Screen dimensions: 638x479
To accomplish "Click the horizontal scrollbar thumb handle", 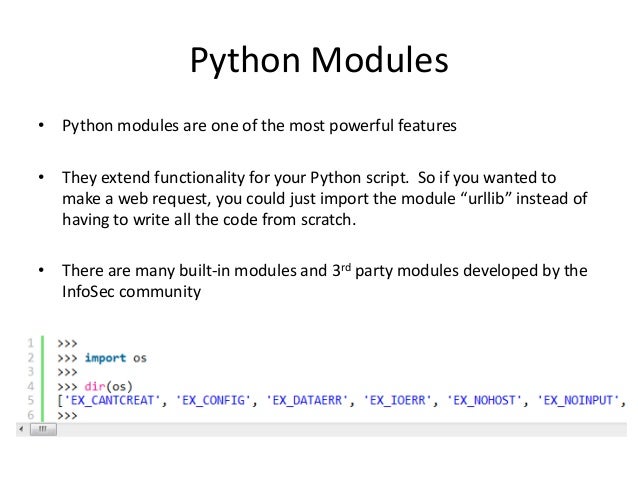I will [x=43, y=429].
